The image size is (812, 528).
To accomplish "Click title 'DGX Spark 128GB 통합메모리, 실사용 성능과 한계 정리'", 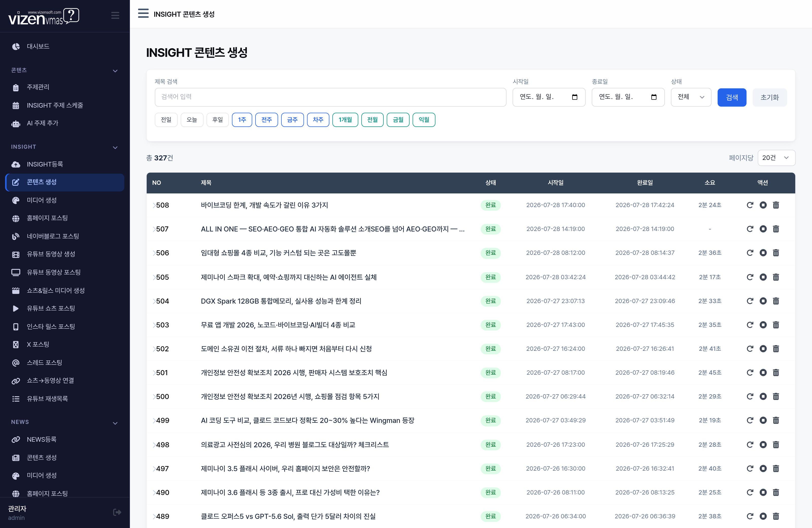I will [x=281, y=301].
